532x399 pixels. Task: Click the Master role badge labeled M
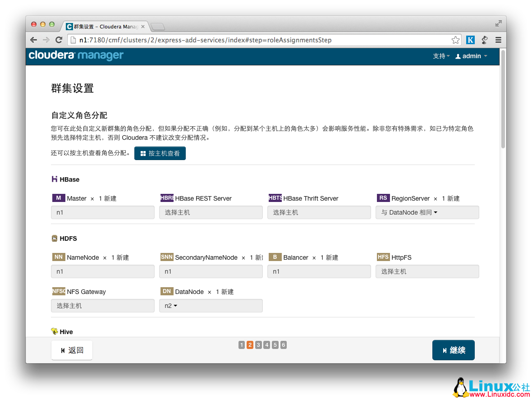tap(58, 198)
